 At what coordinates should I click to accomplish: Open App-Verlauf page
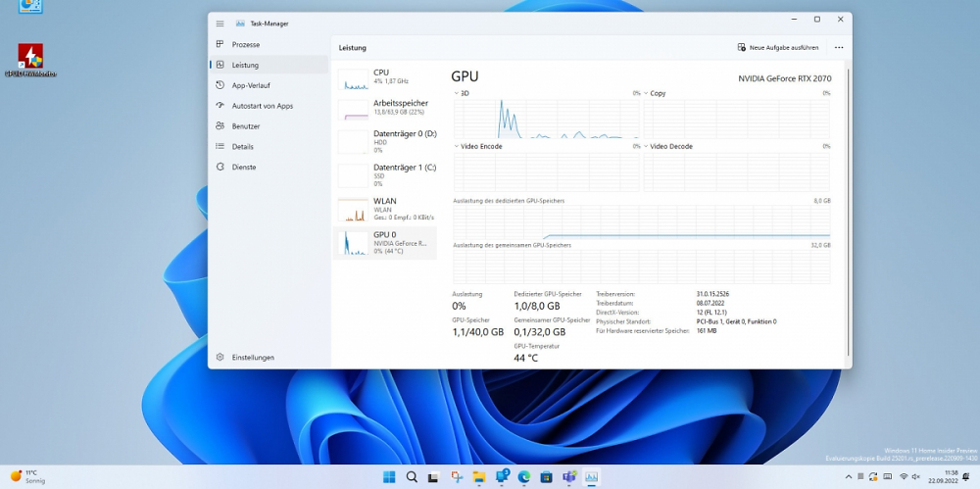pos(269,85)
